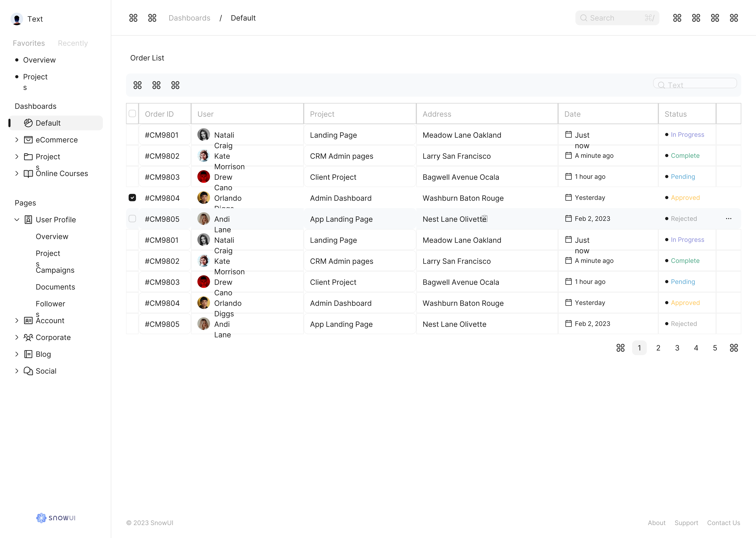The width and height of the screenshot is (756, 538).
Task: Open the Contact Us footer link
Action: (724, 523)
